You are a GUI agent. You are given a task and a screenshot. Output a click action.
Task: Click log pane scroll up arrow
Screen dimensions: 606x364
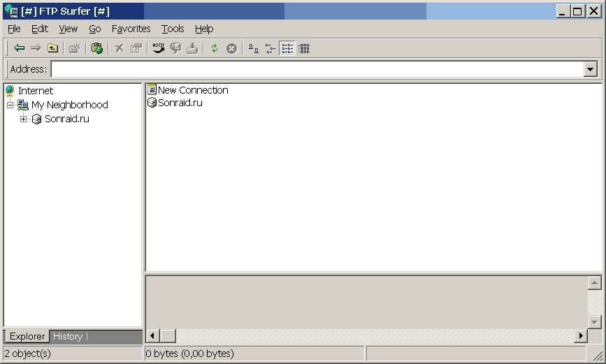(594, 283)
